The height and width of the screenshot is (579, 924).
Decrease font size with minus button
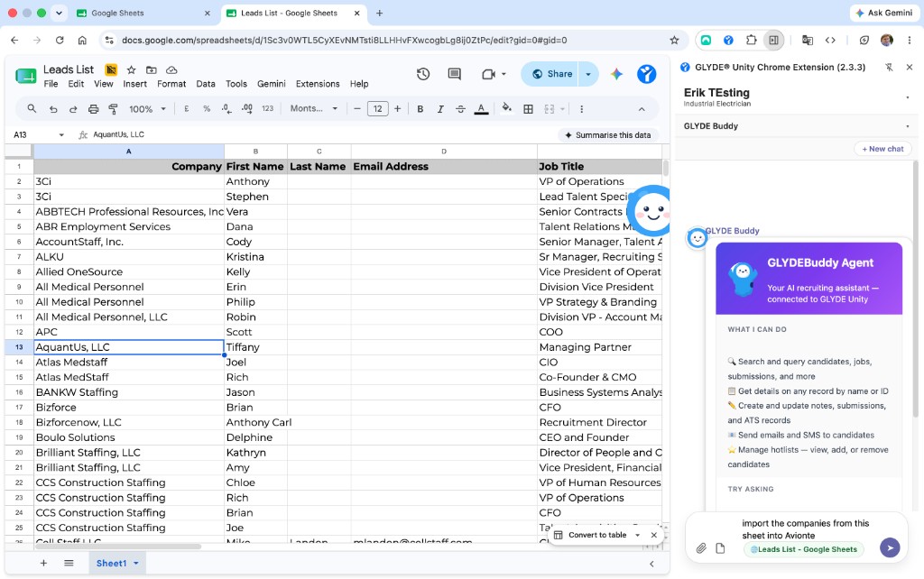tap(356, 109)
